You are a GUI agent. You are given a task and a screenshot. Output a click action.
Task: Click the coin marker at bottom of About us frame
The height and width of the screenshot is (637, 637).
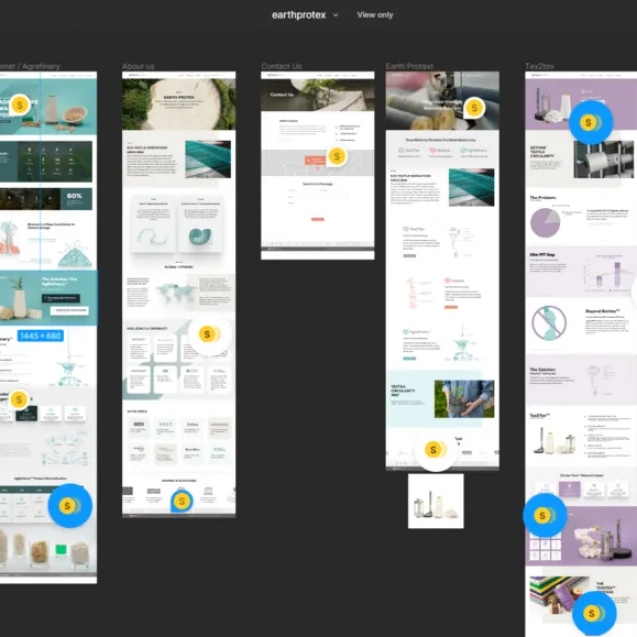point(181,500)
